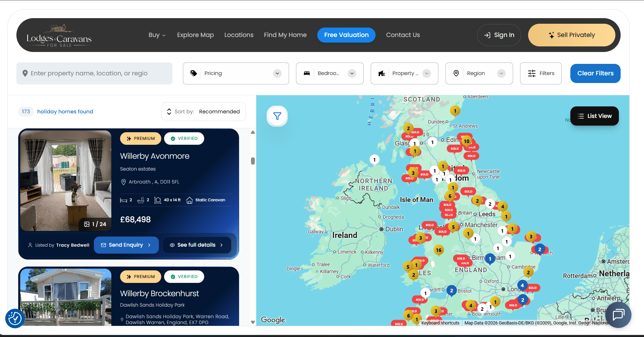Click the yellow 4 marker near Bournemouth
This screenshot has height=337, width=644.
[x=471, y=306]
